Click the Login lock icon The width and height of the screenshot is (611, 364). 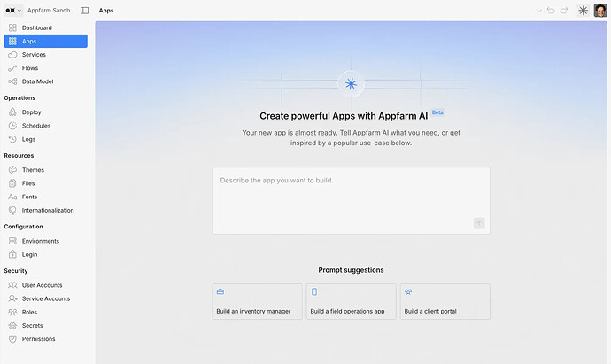coord(12,254)
